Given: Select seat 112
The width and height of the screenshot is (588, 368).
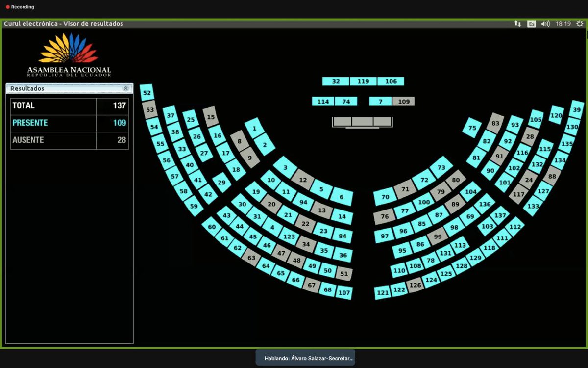Looking at the screenshot, I should tap(515, 227).
